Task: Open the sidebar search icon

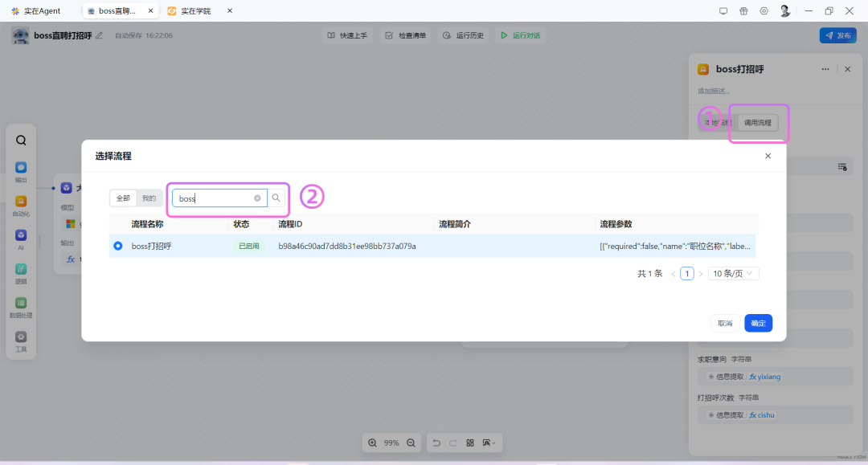Action: (x=21, y=141)
